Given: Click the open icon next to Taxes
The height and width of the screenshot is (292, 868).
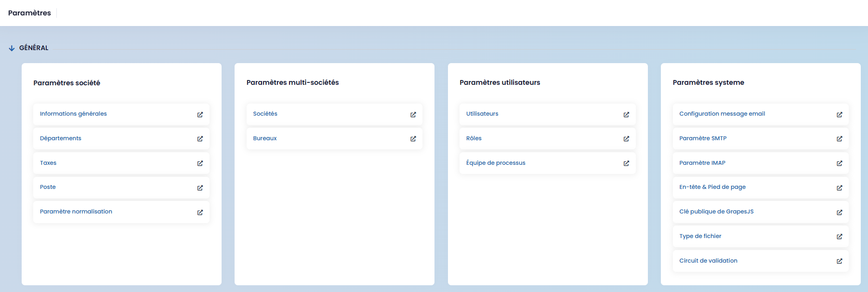Looking at the screenshot, I should click(x=200, y=163).
